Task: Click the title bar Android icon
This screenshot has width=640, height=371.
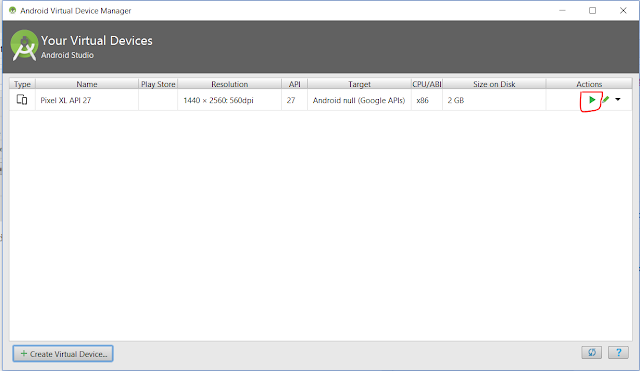Action: (x=13, y=10)
